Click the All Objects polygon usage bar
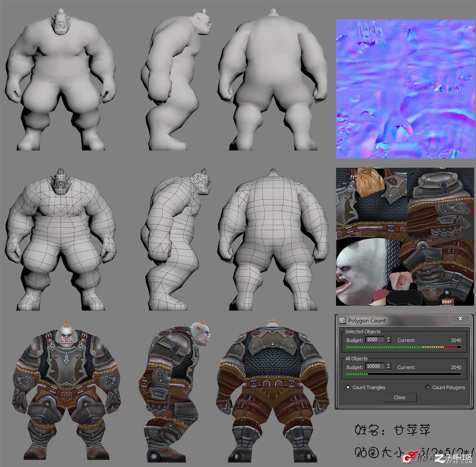This screenshot has width=476, height=467. coord(403,374)
